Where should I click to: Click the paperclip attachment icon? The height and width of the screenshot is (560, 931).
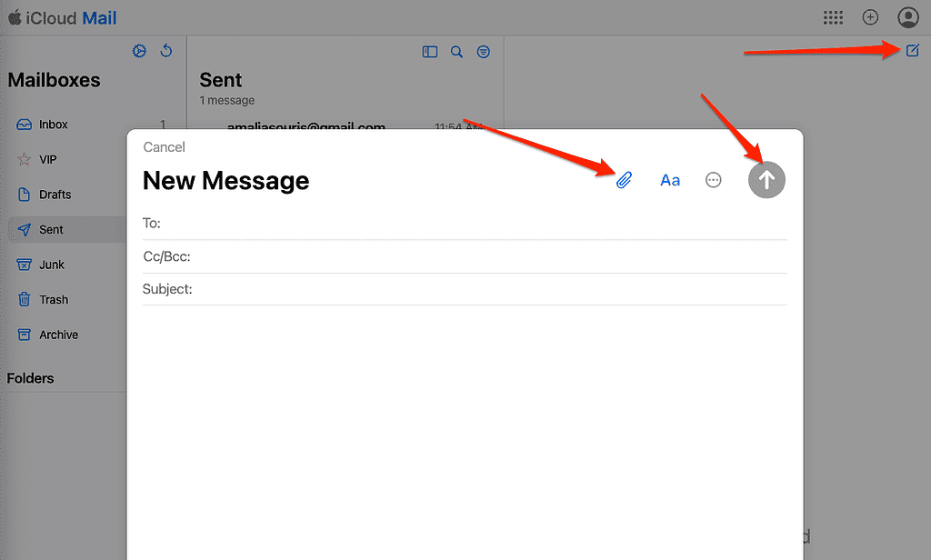coord(624,180)
